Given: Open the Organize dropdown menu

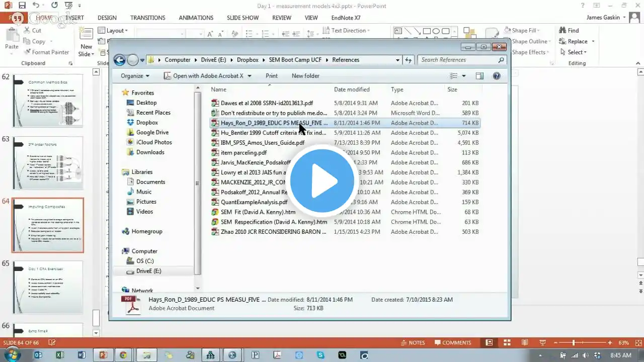Looking at the screenshot, I should click(135, 76).
